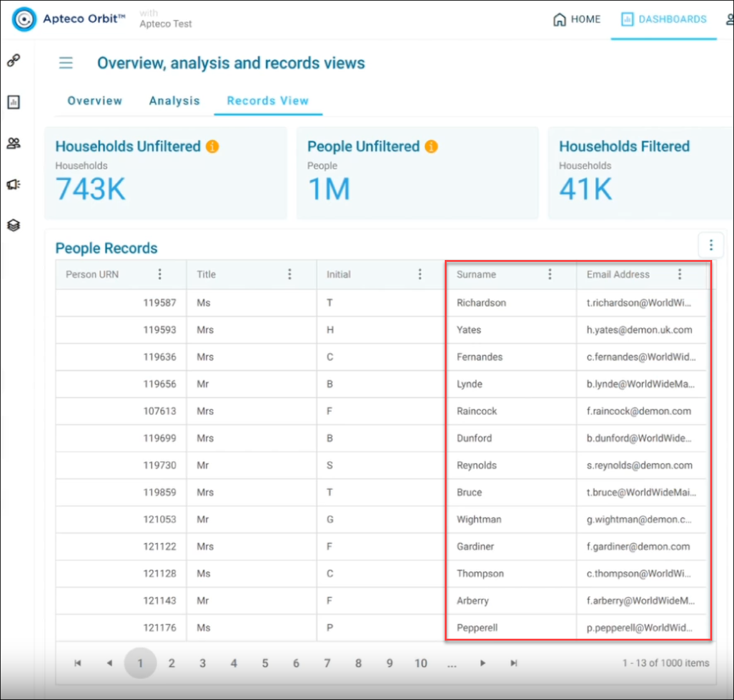Screen dimensions: 734x700
Task: Go to page 8 of records
Action: [x=358, y=663]
